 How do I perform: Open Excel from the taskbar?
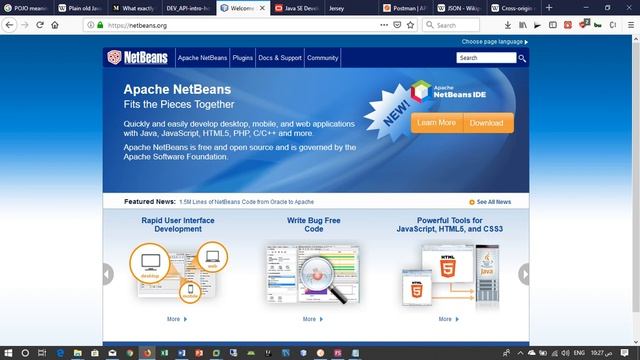[164, 353]
